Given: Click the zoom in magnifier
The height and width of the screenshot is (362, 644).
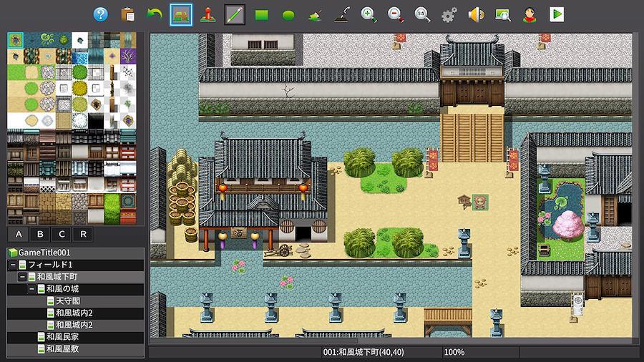Looking at the screenshot, I should coord(369,14).
